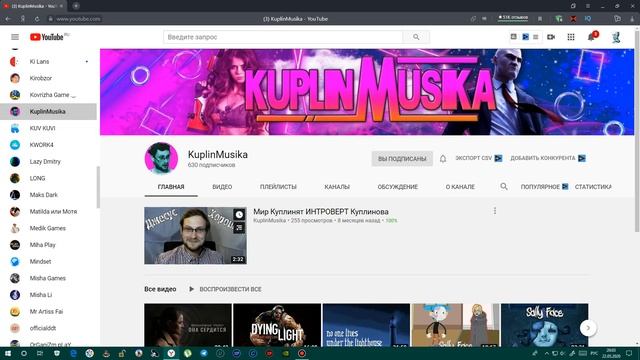The width and height of the screenshot is (640, 360).
Task: Open title Мир Куплинят ИНТРОВЕРТ Куплинова
Action: point(321,211)
